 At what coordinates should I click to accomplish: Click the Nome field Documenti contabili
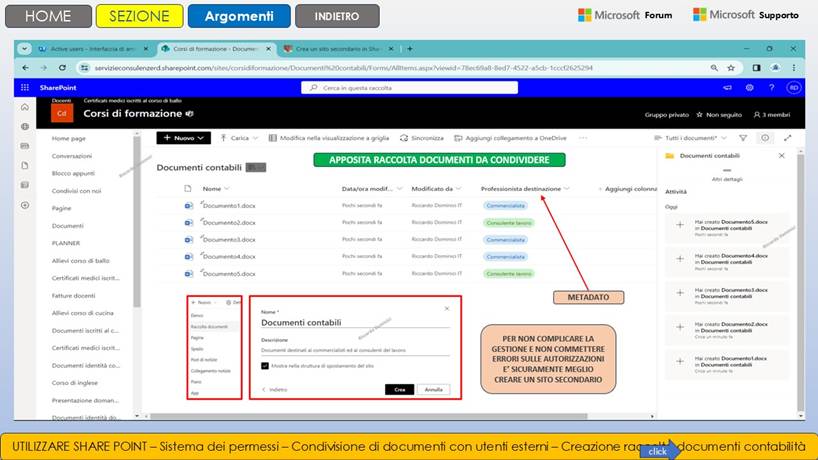(355, 322)
